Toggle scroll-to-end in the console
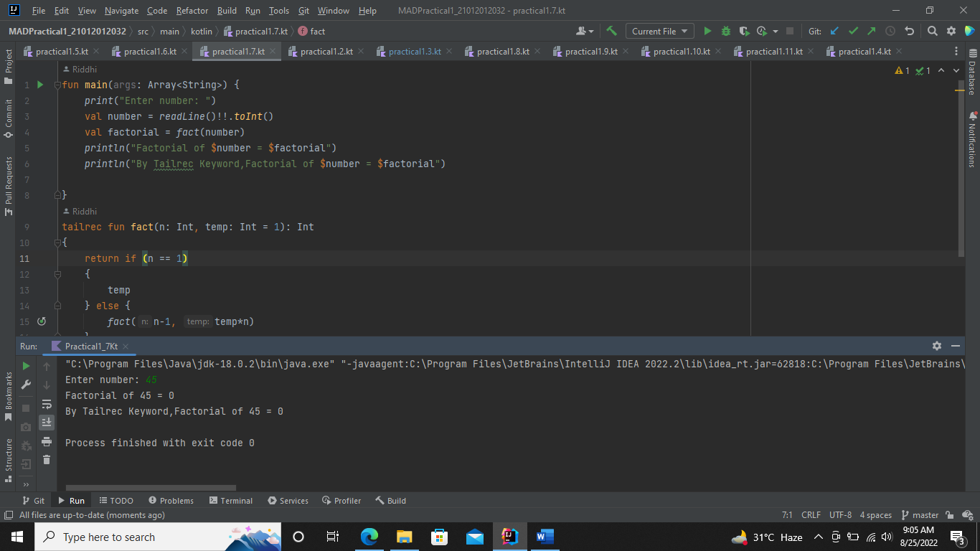This screenshot has width=980, height=551. 47,422
